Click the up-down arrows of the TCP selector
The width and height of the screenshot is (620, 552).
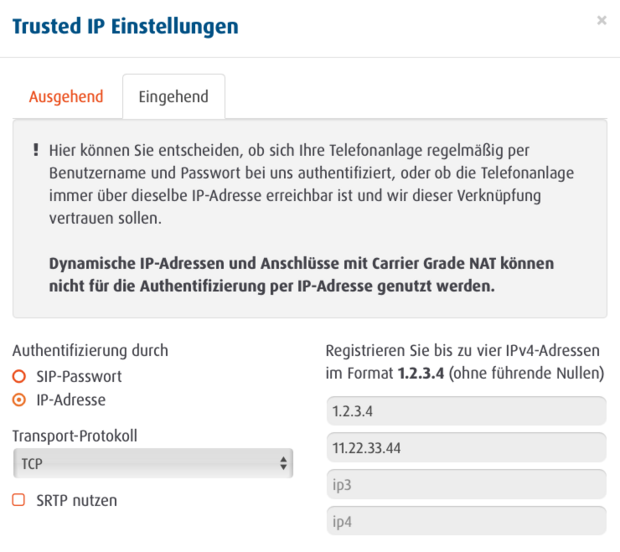(x=284, y=464)
